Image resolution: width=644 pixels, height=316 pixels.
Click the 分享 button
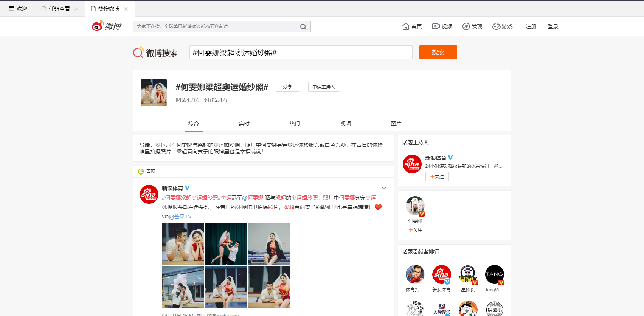tap(287, 87)
